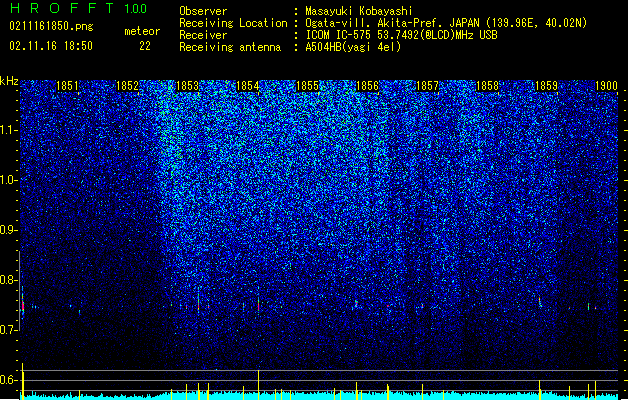Select receiver text ICOM IC-575 53.7492 MHz USB
Viewport: 629px width, 400px height.
tap(401, 35)
